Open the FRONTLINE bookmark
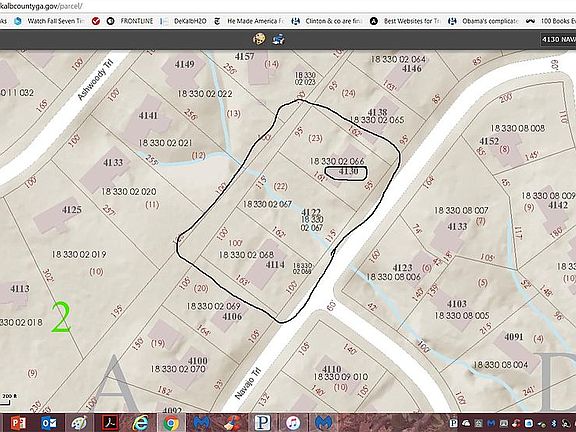 pyautogui.click(x=130, y=21)
